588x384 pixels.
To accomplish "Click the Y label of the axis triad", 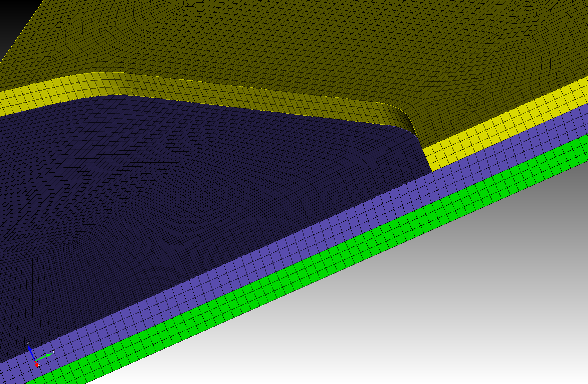I will click(53, 351).
